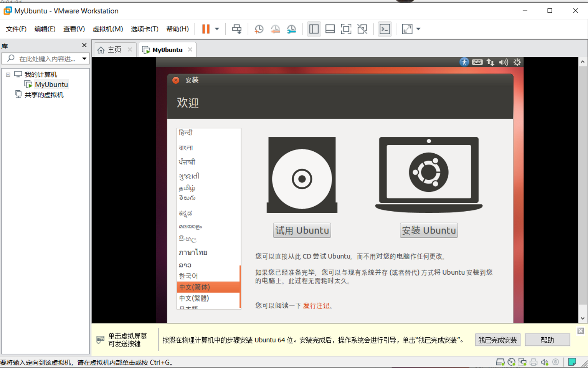Toggle the library panel visibility

pyautogui.click(x=314, y=29)
